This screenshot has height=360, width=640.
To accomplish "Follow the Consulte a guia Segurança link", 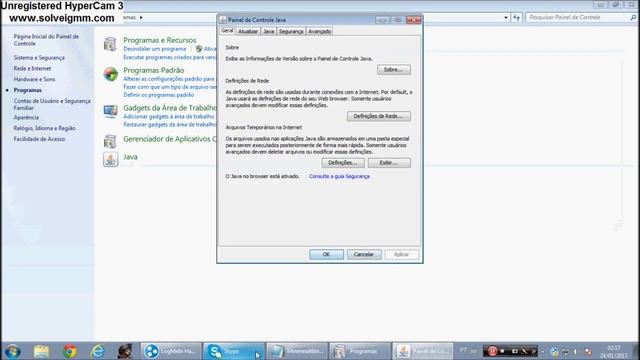I will [339, 176].
